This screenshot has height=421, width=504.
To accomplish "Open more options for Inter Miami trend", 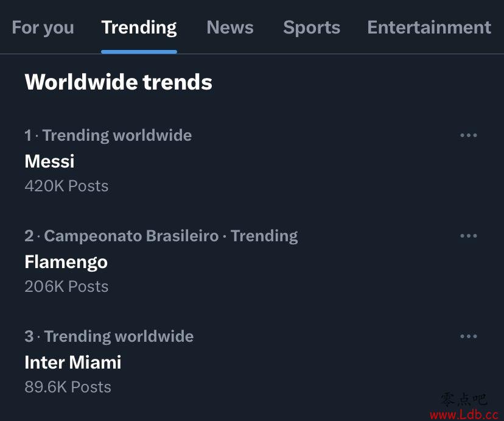I will point(468,336).
